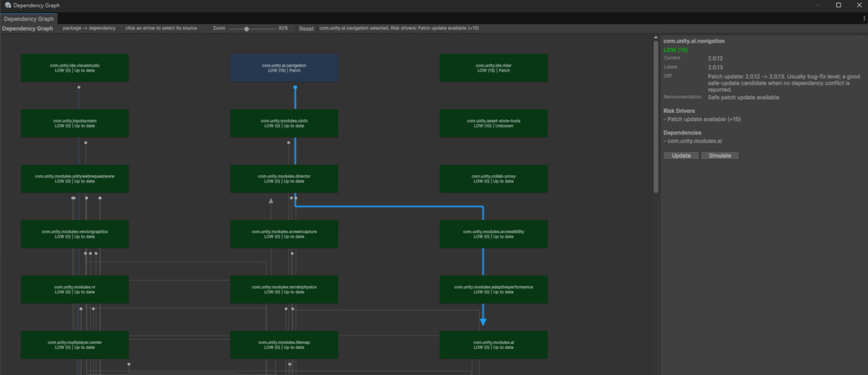Screen dimensions: 868x375
Task: Click the Simulate button
Action: click(720, 156)
